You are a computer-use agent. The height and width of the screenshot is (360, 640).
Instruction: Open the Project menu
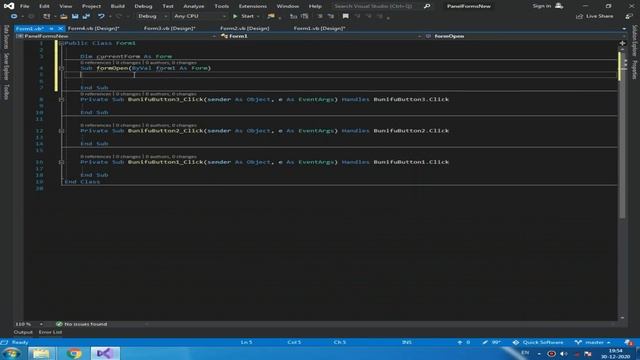[x=91, y=6]
